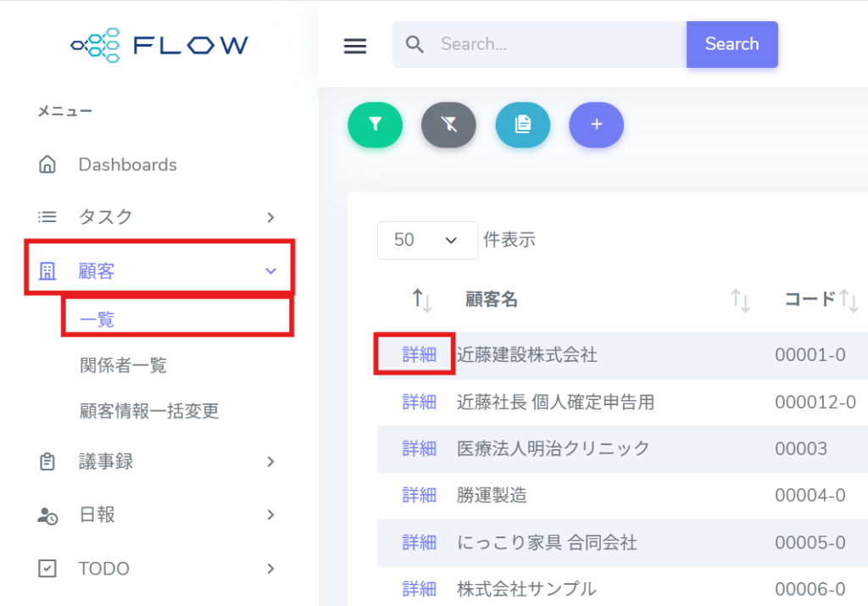Expand the タスク menu chevron
The width and height of the screenshot is (868, 606).
(x=270, y=217)
